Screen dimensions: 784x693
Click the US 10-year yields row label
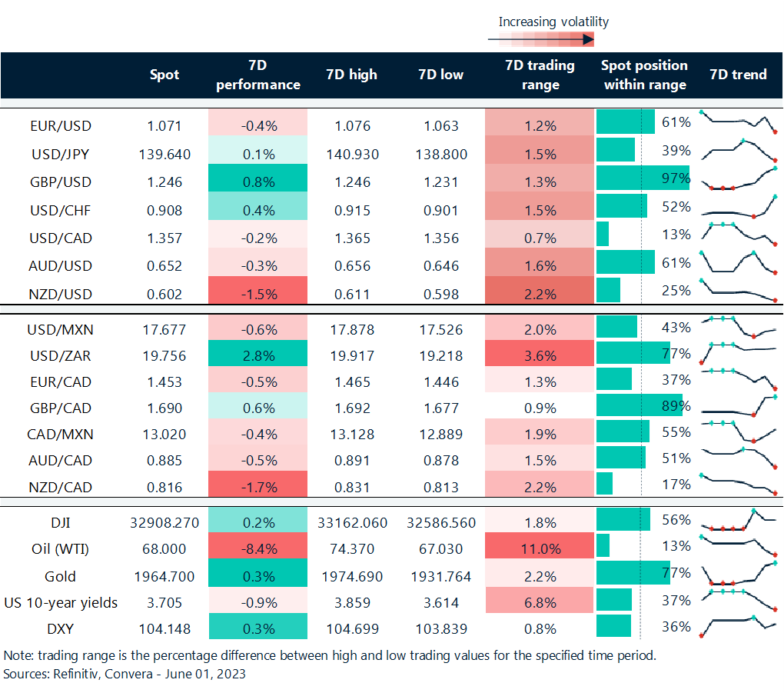coord(60,602)
